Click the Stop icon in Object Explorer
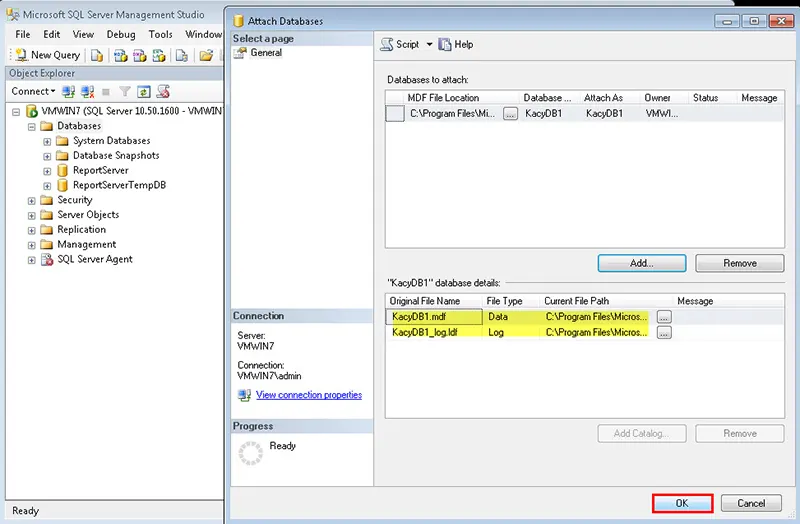 click(106, 92)
